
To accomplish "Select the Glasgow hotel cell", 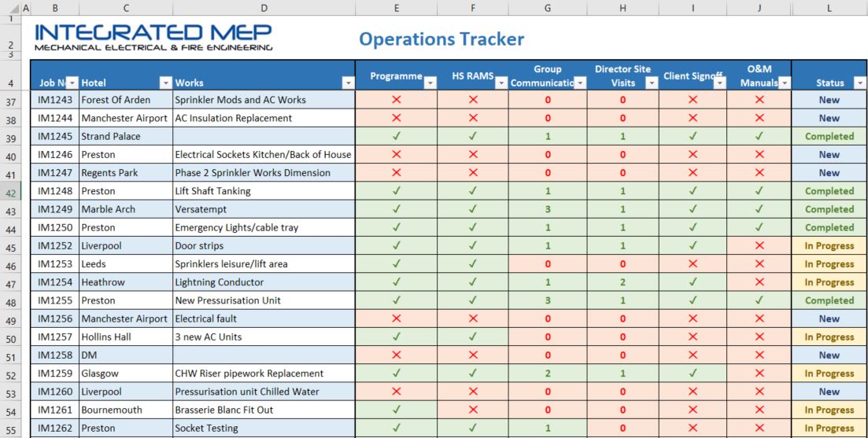I will point(126,374).
